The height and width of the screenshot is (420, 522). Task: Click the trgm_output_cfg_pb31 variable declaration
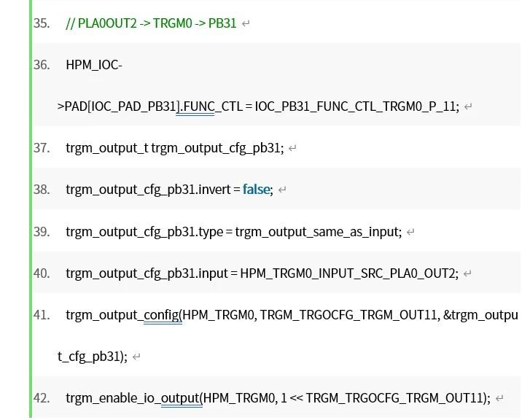tap(217, 148)
